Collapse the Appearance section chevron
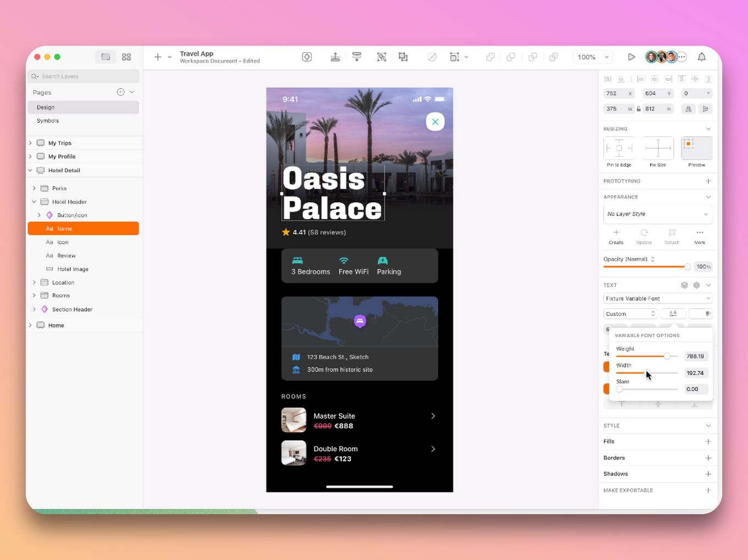Screen dimensions: 748x560 (708, 197)
